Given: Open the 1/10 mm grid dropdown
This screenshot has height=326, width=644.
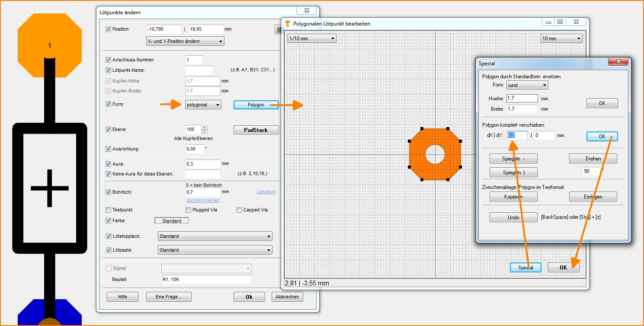Looking at the screenshot, I should point(312,38).
